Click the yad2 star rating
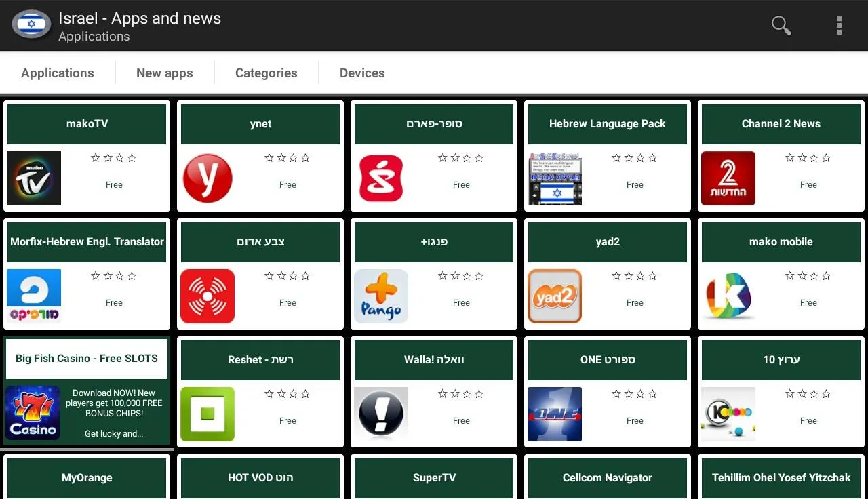This screenshot has height=499, width=868. point(635,276)
